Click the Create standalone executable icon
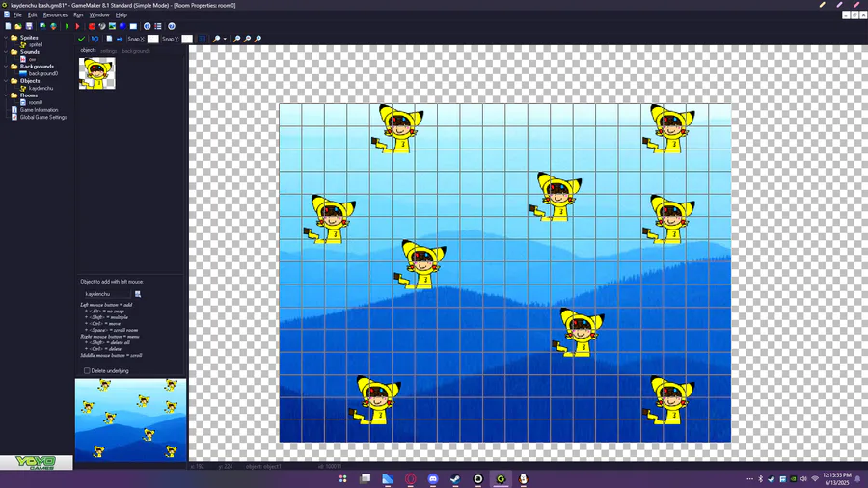This screenshot has height=488, width=868. pyautogui.click(x=42, y=26)
